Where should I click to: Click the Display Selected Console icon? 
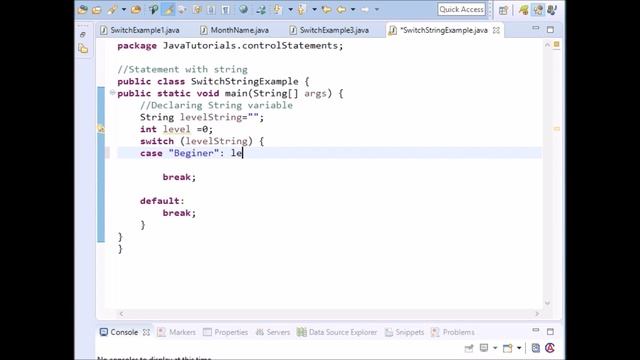[484, 348]
